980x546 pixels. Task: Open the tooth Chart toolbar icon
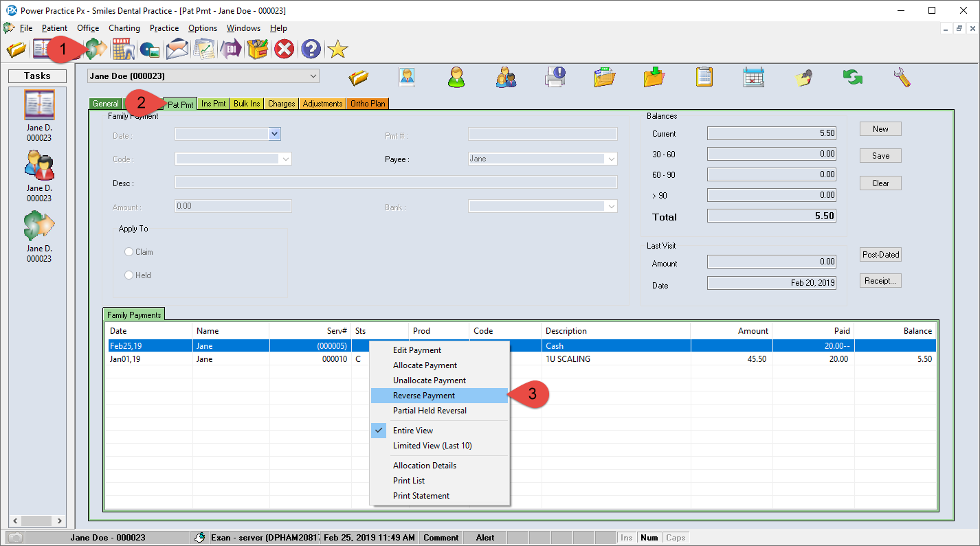click(124, 49)
